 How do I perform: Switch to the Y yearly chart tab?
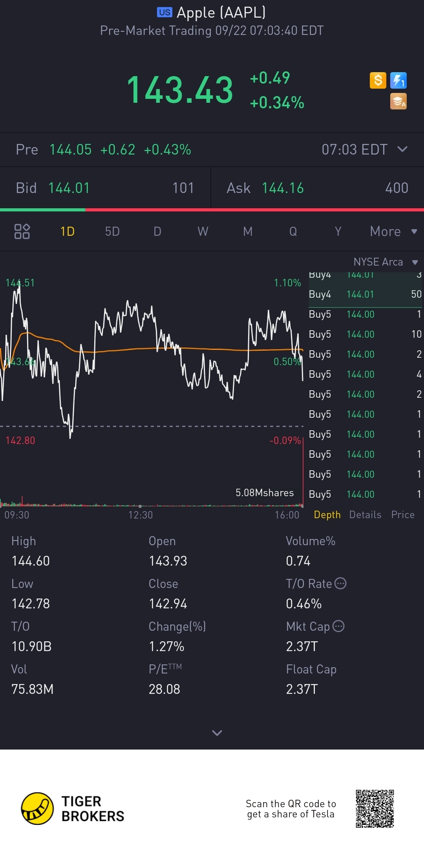point(338,231)
